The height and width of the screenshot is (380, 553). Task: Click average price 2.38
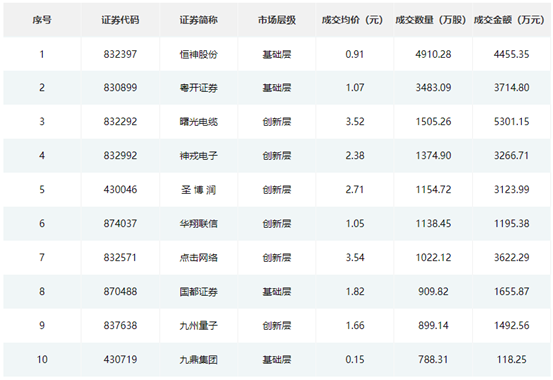pyautogui.click(x=355, y=156)
